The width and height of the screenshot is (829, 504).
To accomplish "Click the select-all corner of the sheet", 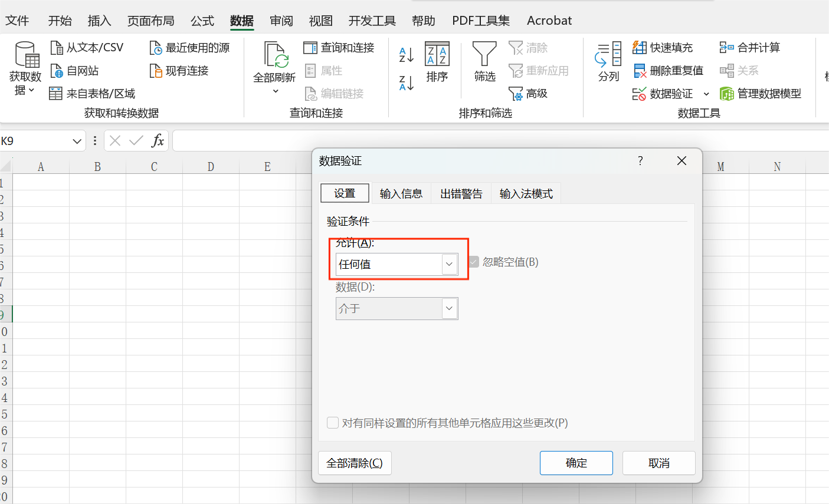I will [6, 167].
